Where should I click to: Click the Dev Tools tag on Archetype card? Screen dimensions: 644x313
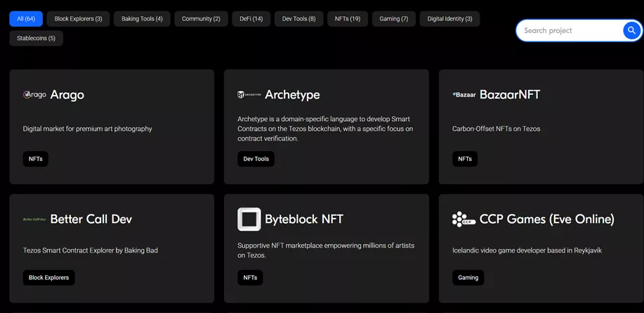[x=256, y=159]
